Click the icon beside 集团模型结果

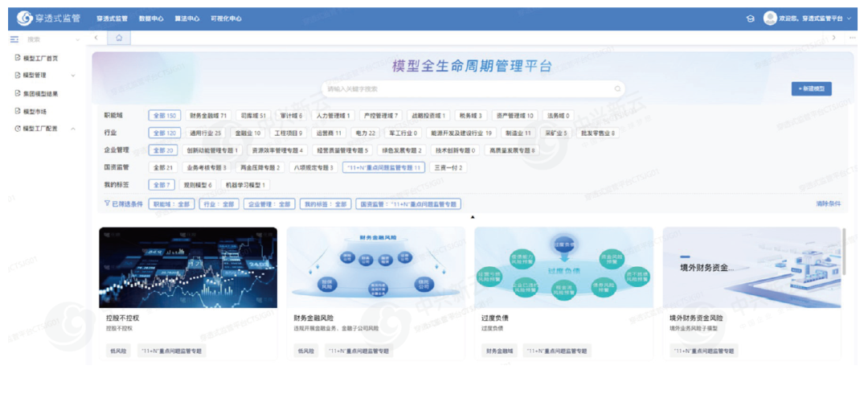(x=17, y=93)
